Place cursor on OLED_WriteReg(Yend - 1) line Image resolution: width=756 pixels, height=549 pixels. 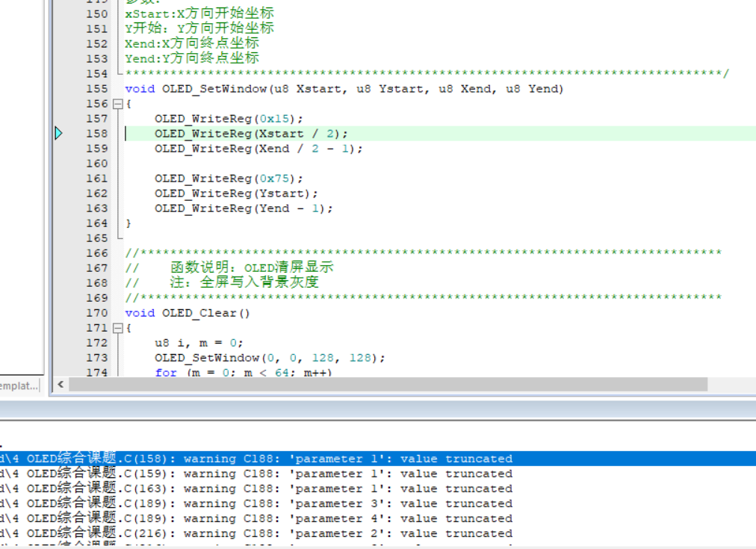point(244,208)
